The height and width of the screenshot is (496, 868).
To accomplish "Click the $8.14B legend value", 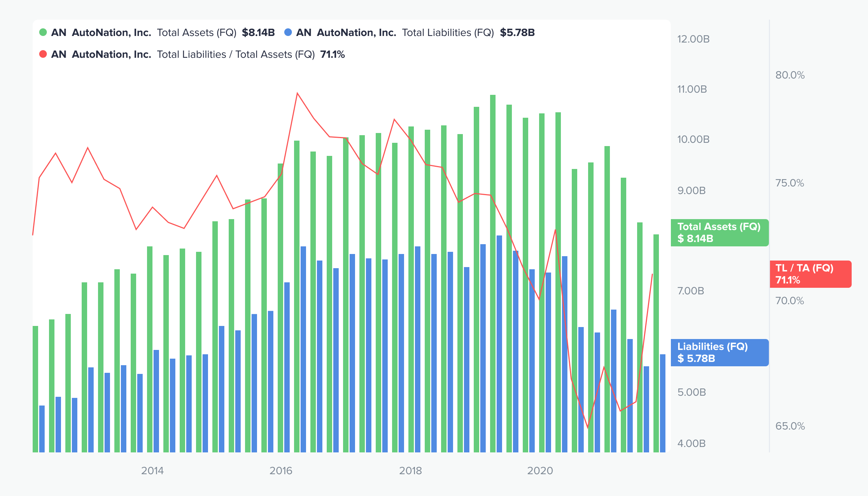I will [x=258, y=33].
